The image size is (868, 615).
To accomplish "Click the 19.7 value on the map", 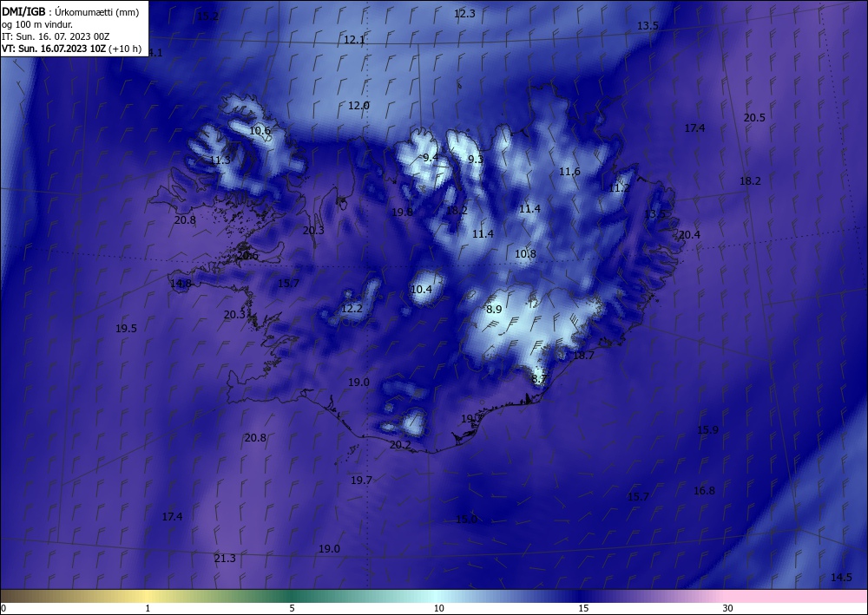I will 361,480.
